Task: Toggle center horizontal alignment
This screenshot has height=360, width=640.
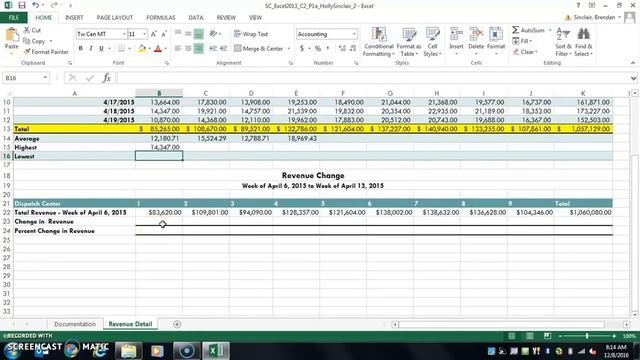Action: (188, 49)
